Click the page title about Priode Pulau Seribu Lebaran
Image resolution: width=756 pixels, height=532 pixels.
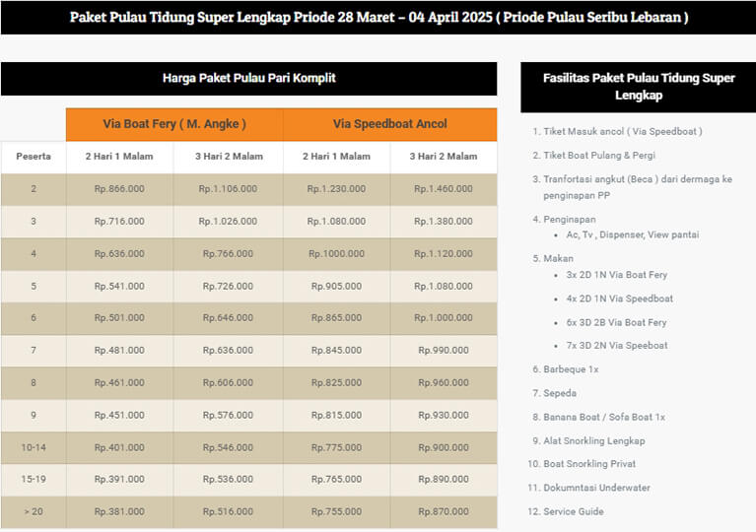coord(378,17)
